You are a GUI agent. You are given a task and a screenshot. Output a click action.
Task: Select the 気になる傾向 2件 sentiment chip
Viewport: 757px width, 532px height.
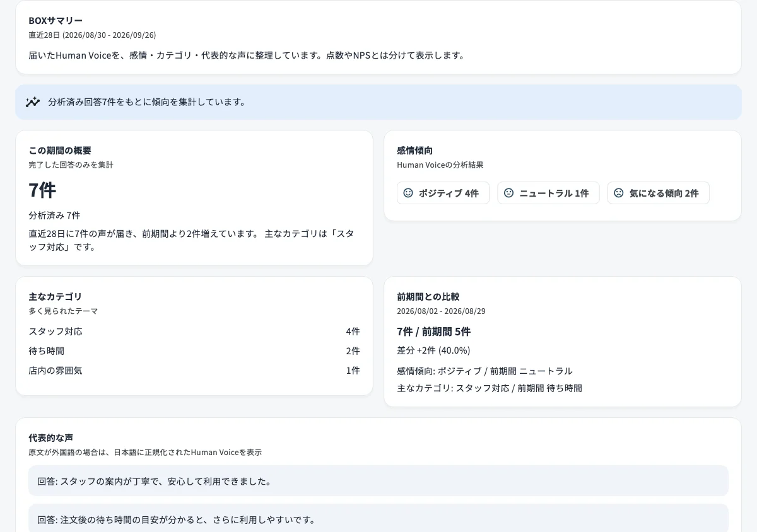[x=659, y=193]
